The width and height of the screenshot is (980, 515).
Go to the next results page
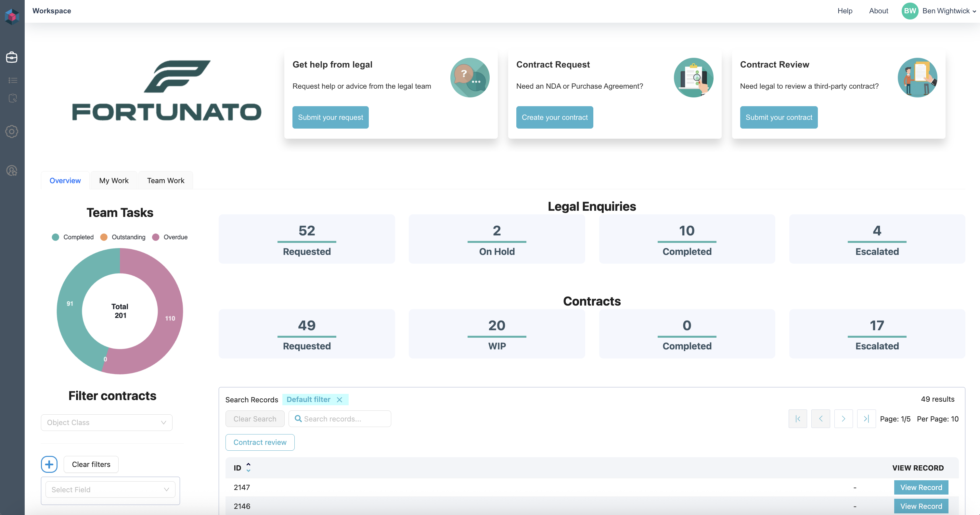tap(843, 419)
